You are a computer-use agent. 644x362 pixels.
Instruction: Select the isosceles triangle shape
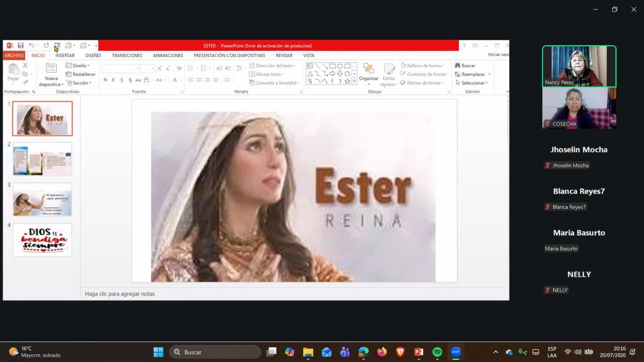310,74
